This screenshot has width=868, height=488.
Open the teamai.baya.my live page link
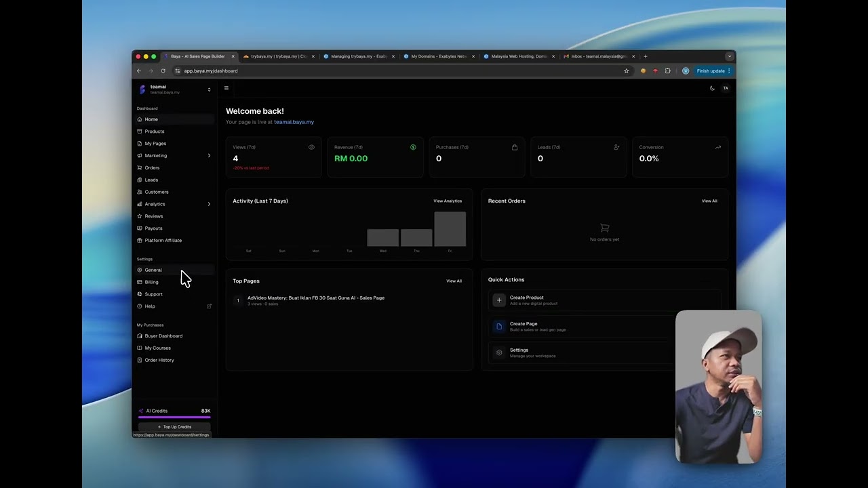(x=294, y=122)
